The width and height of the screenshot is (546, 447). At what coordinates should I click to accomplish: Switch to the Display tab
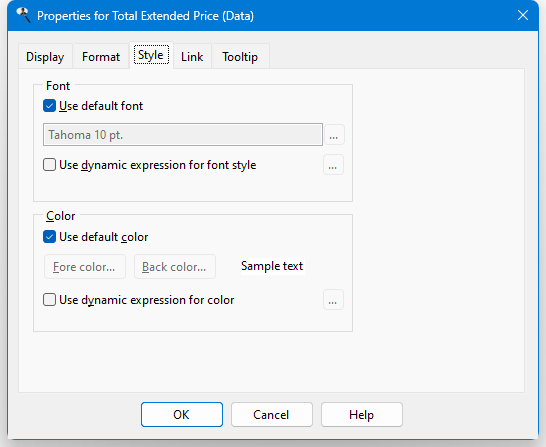[45, 56]
